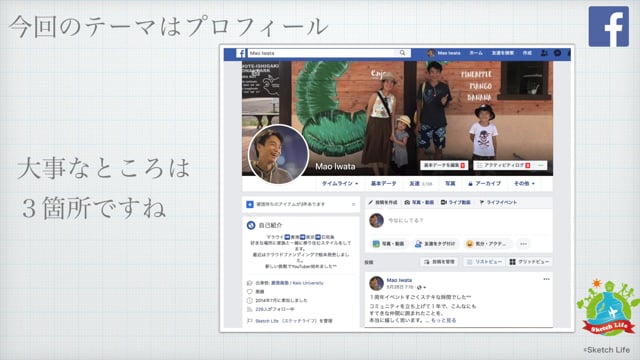Open 友達を検索 in the top bar
The image size is (640, 360).
point(502,53)
